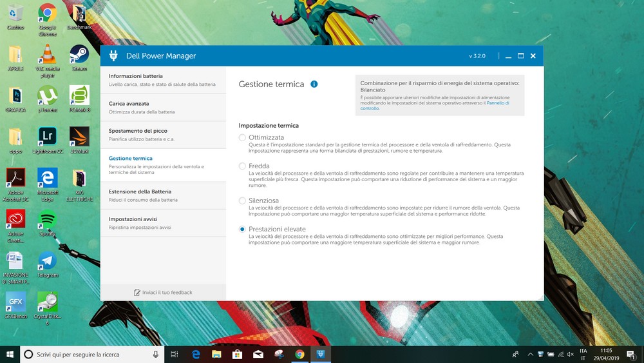Open the Action Center notifications icon
Viewport: 644px width, 363px height.
[x=630, y=354]
